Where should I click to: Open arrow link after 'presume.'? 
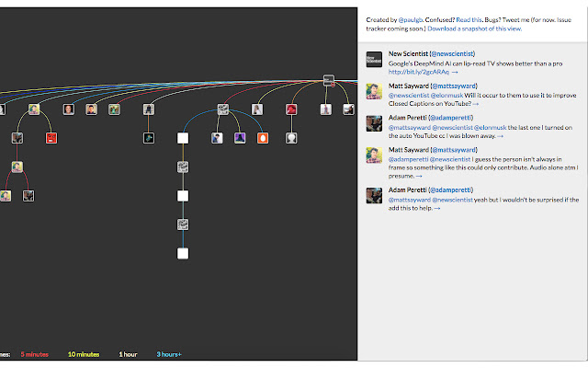pyautogui.click(x=419, y=176)
